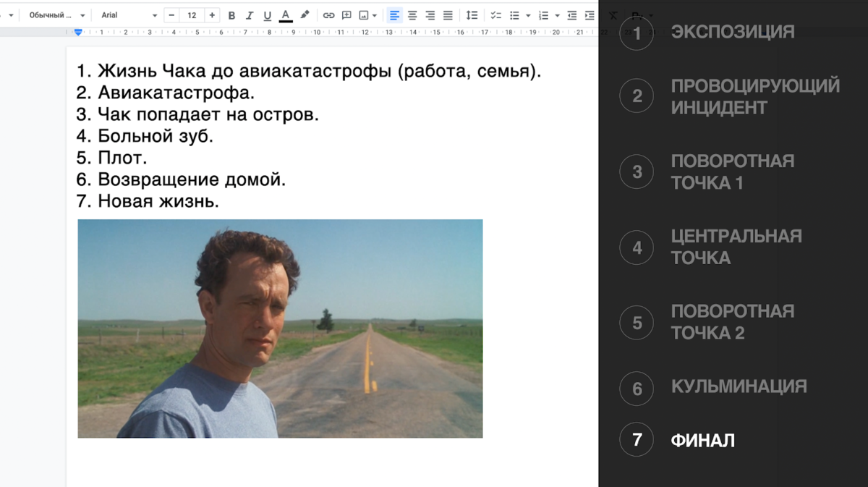Image resolution: width=868 pixels, height=487 pixels.
Task: Open the insert image dropdown arrow
Action: click(375, 15)
